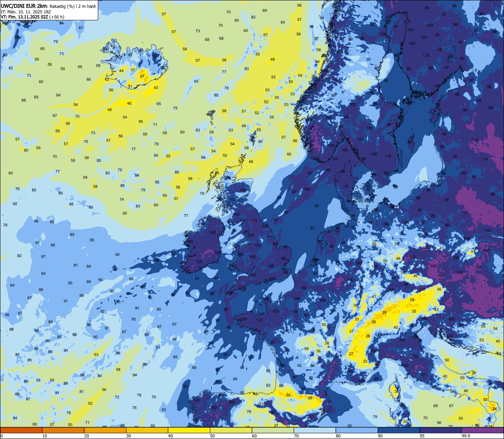This screenshot has width=504, height=439.
Task: Click the 24 humidity value in southern Italy
Action: coord(495,409)
